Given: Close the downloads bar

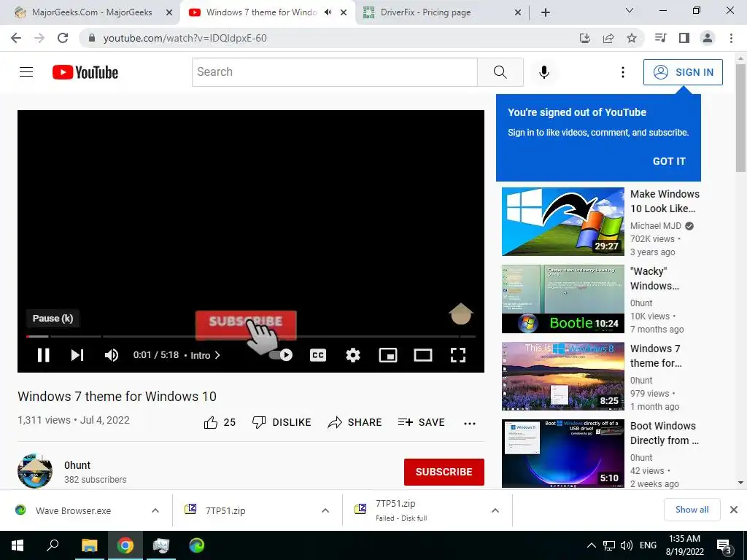Looking at the screenshot, I should pyautogui.click(x=734, y=510).
